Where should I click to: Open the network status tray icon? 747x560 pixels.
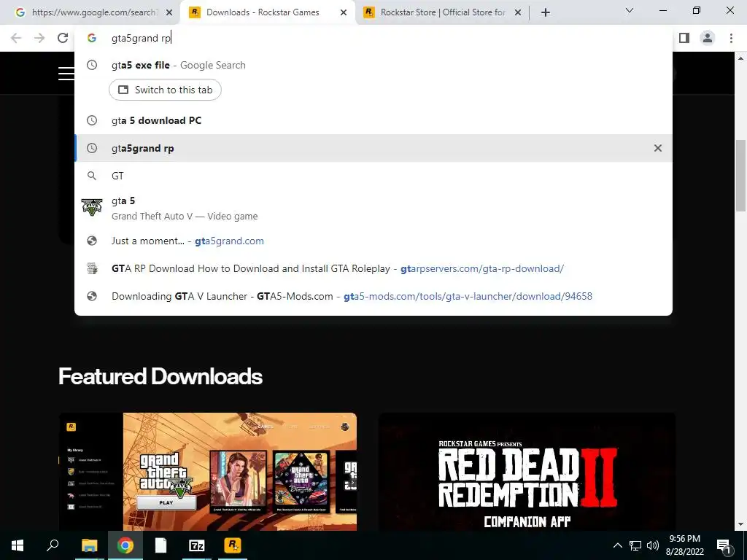point(635,545)
